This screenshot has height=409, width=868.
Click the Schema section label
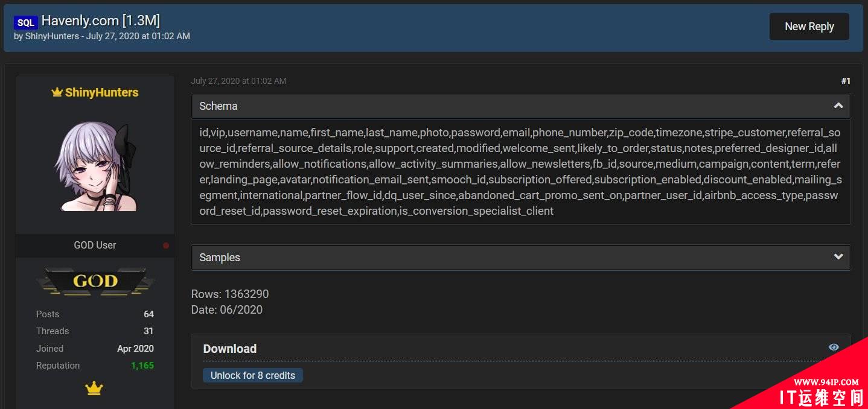[x=219, y=106]
